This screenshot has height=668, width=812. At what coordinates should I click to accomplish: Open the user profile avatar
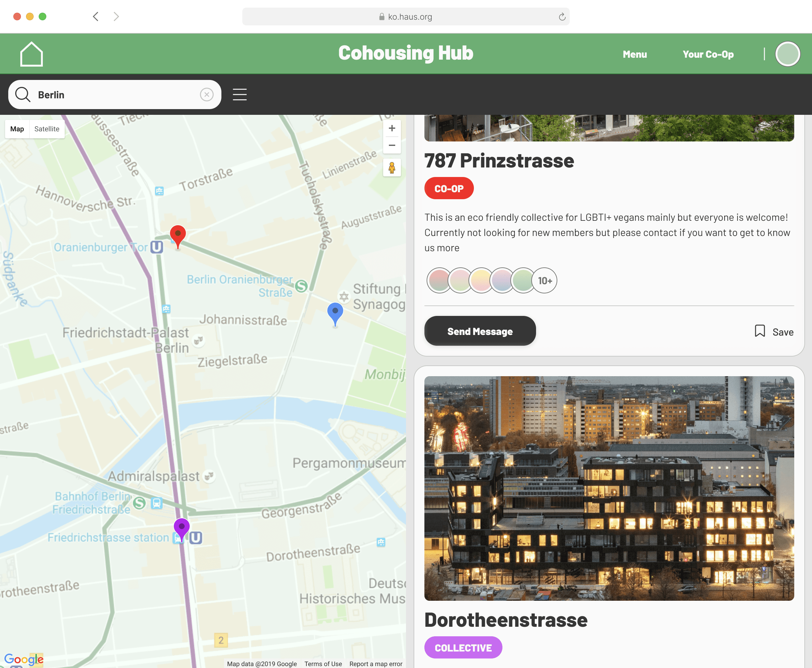(787, 54)
